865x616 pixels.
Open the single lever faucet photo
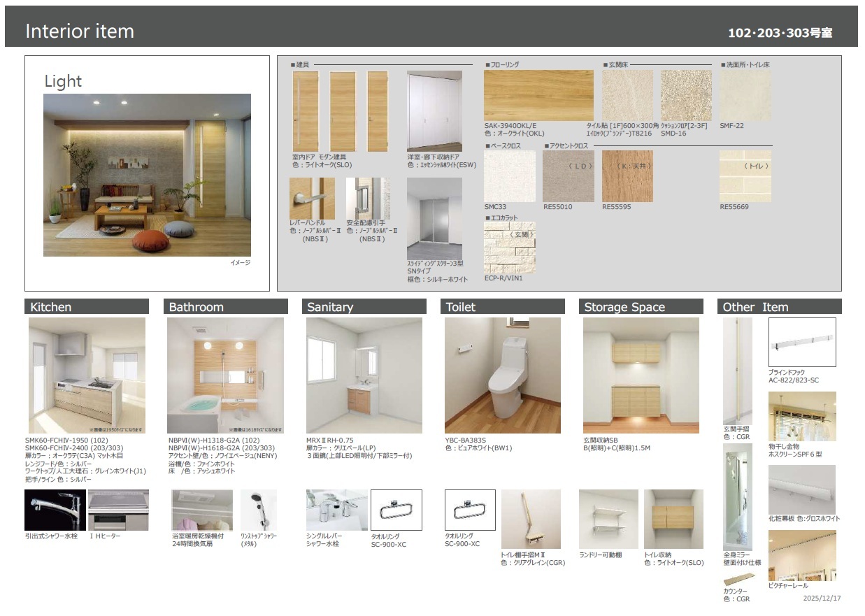click(337, 510)
